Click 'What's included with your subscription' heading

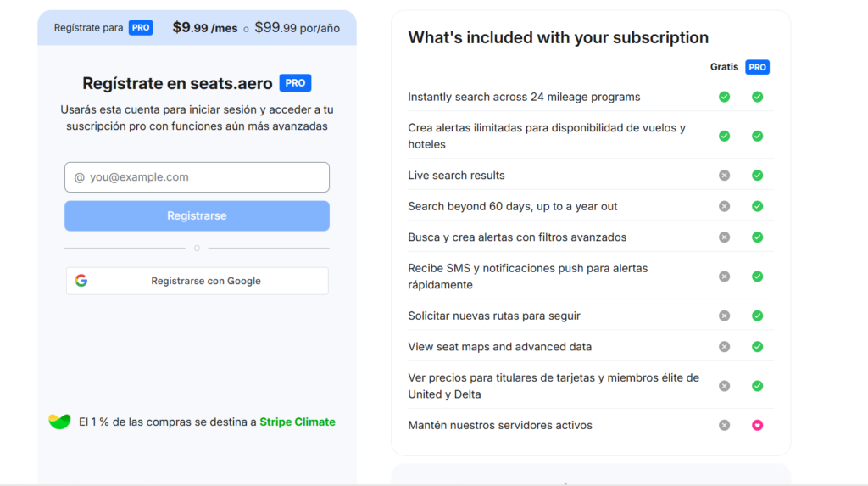coord(558,37)
